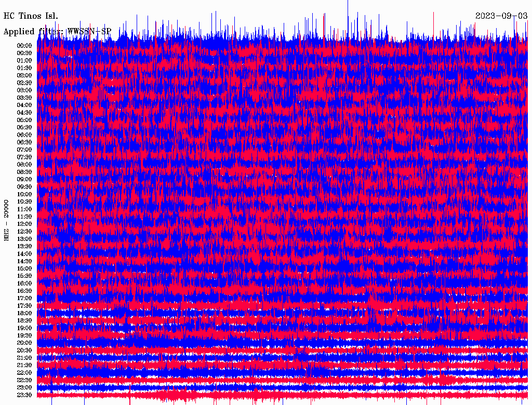
Task: Select the 11:00 time row label
Action: pyautogui.click(x=24, y=209)
